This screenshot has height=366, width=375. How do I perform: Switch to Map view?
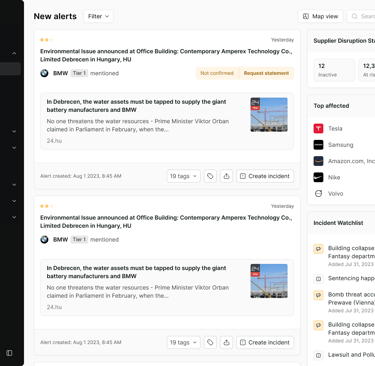320,16
